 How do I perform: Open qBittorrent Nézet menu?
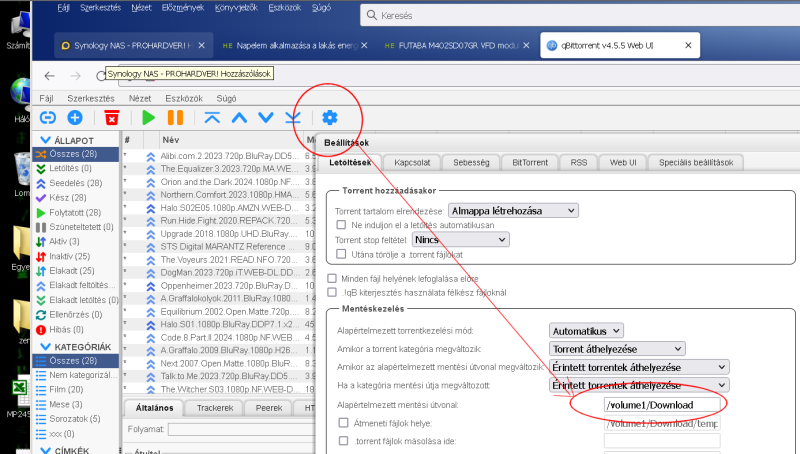[x=140, y=98]
